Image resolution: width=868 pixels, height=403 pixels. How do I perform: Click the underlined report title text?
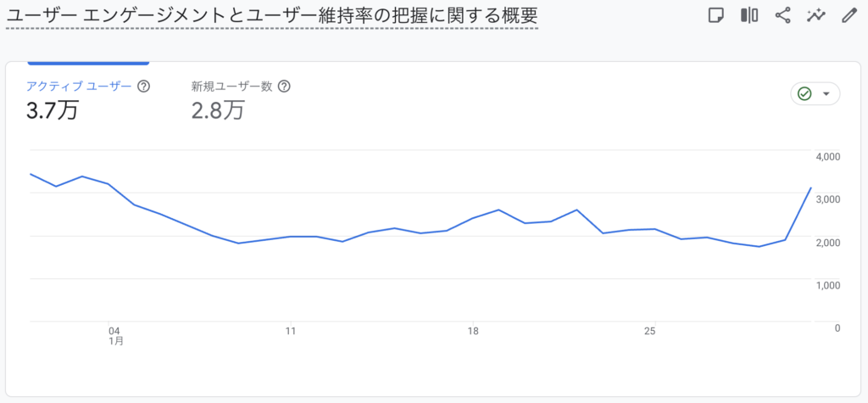(271, 17)
